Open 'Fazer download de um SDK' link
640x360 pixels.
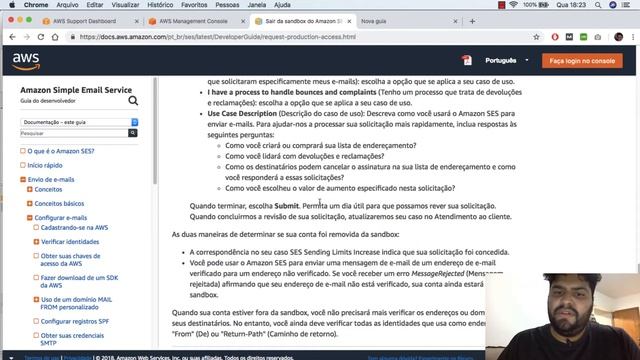click(x=79, y=281)
